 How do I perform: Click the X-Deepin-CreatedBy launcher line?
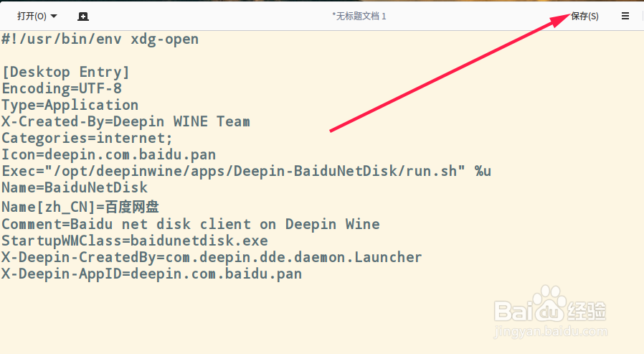pyautogui.click(x=212, y=257)
